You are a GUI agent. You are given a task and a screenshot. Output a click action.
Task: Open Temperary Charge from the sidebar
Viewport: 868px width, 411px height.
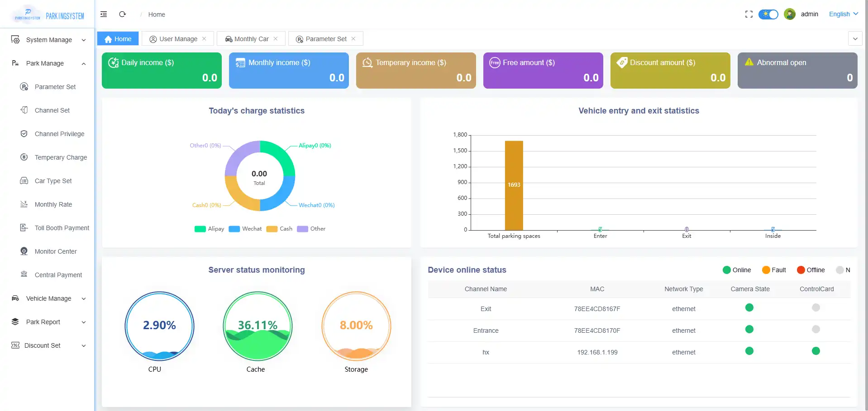pyautogui.click(x=24, y=157)
